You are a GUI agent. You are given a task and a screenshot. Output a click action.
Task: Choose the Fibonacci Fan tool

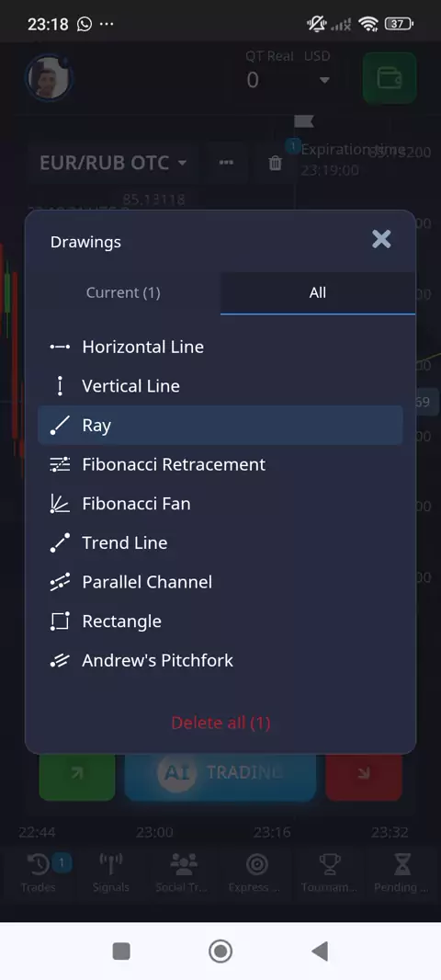click(x=220, y=504)
